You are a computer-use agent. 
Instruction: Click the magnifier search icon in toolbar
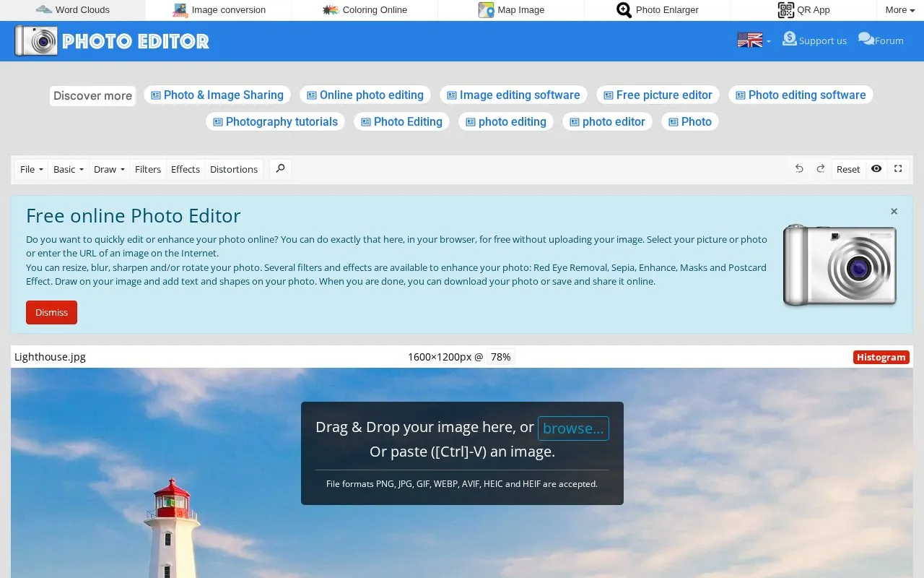(280, 168)
